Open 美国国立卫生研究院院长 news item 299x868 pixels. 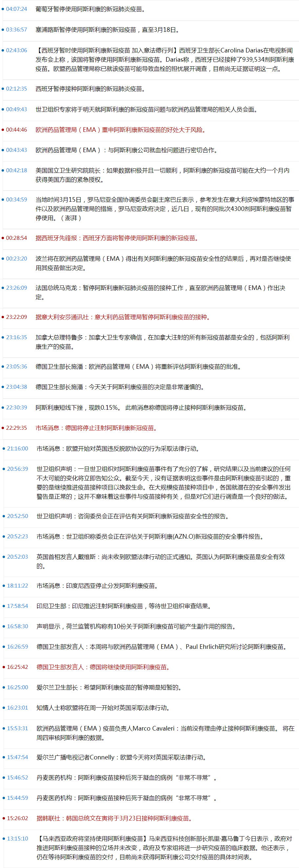[x=163, y=175]
